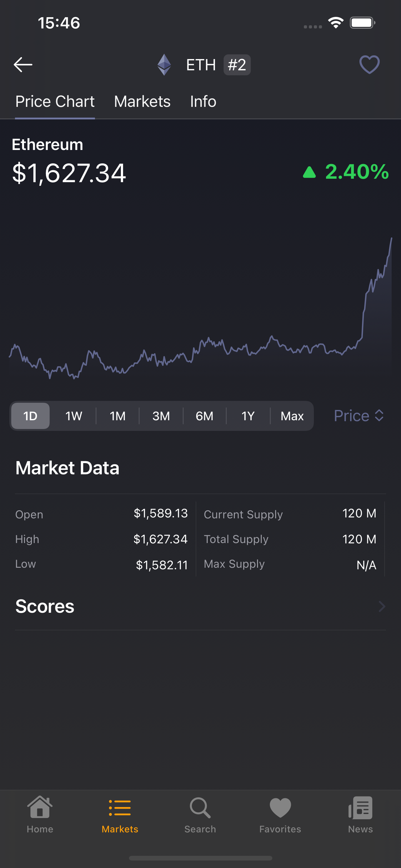Open the News icon

click(x=360, y=808)
